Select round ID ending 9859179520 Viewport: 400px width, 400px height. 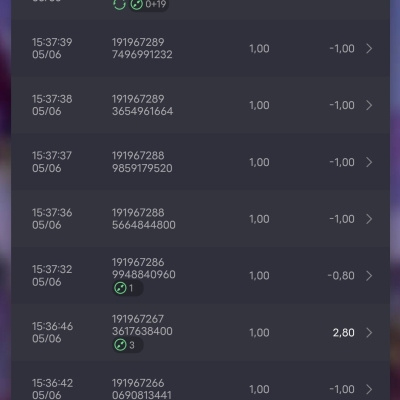142,162
